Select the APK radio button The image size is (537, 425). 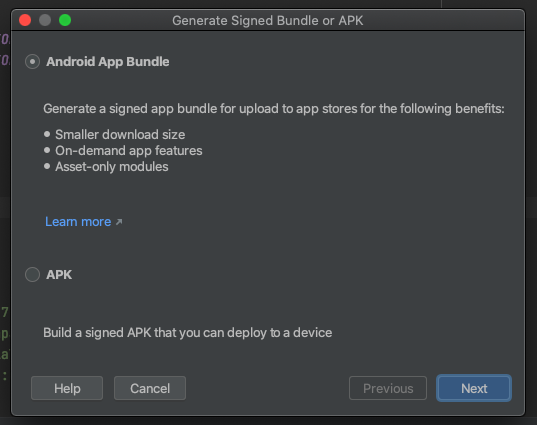point(33,274)
